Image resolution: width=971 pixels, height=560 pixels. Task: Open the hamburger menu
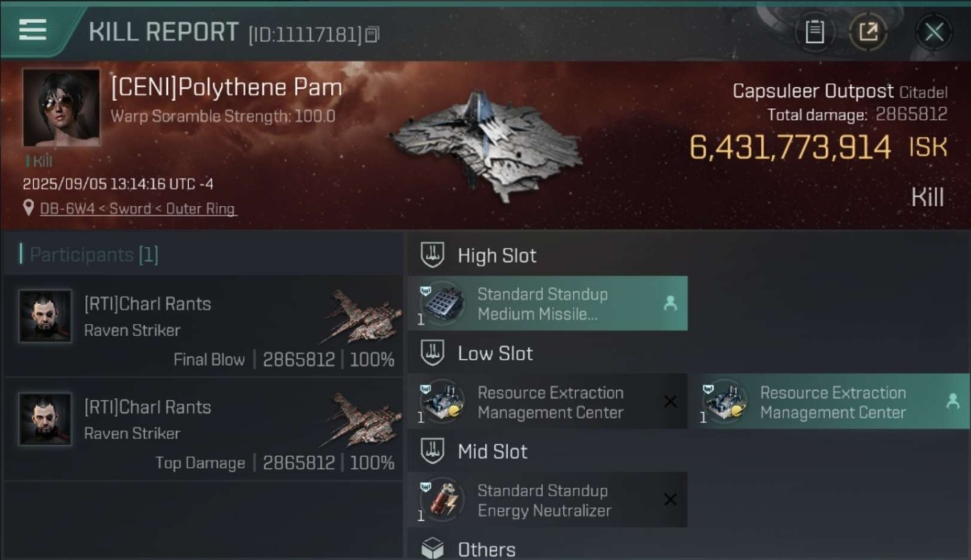[x=33, y=30]
